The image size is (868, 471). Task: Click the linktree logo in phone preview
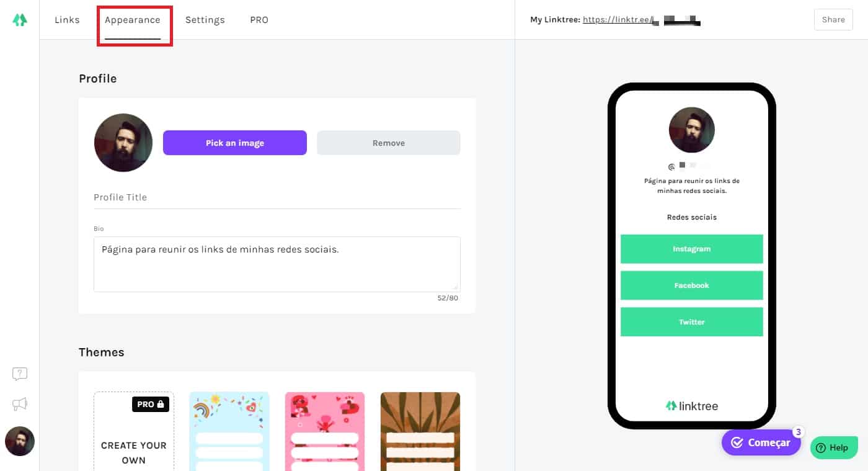[x=692, y=406]
